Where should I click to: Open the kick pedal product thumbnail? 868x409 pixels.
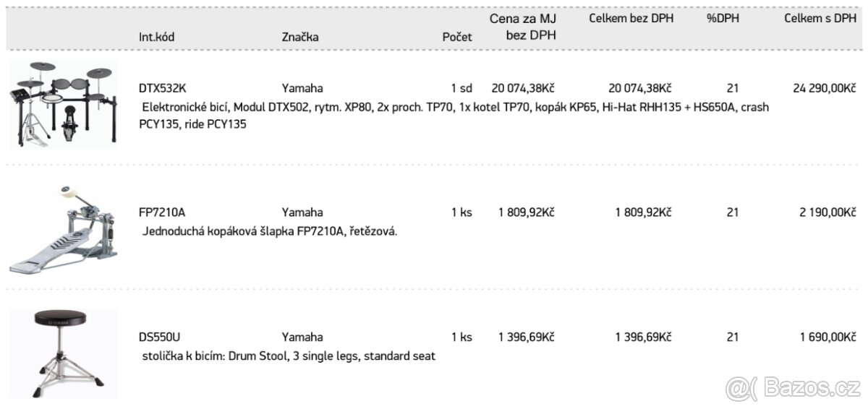63,228
